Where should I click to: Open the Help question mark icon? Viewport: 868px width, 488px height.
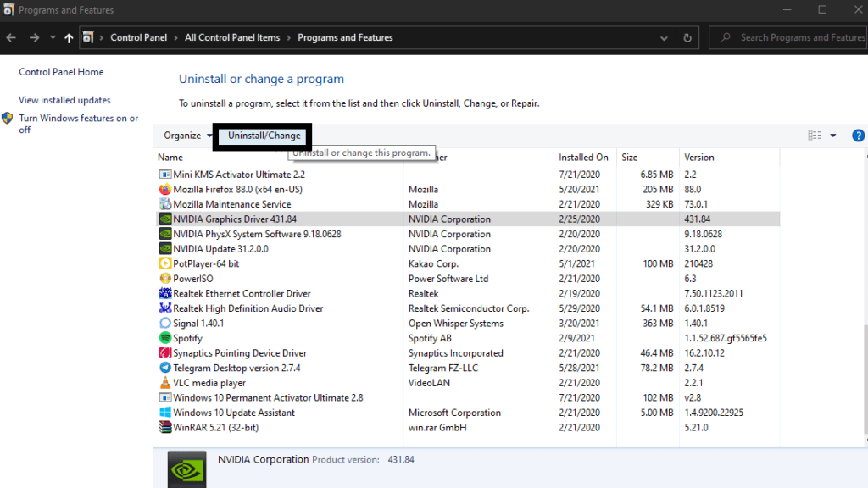click(858, 136)
